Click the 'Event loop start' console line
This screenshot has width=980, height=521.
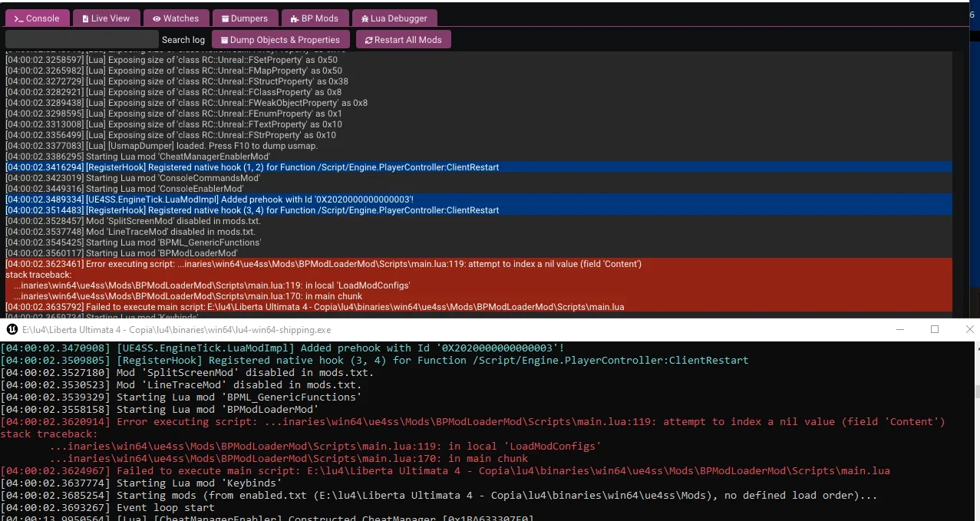(108, 508)
